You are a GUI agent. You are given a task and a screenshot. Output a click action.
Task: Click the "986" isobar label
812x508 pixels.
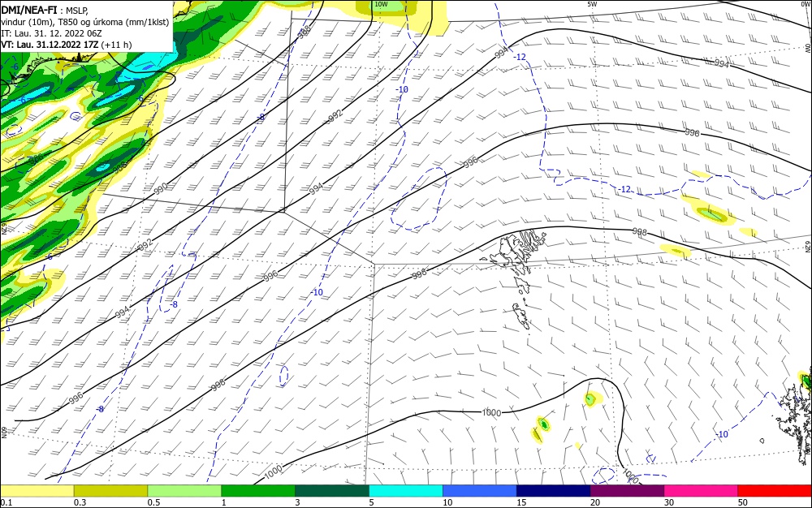click(36, 160)
